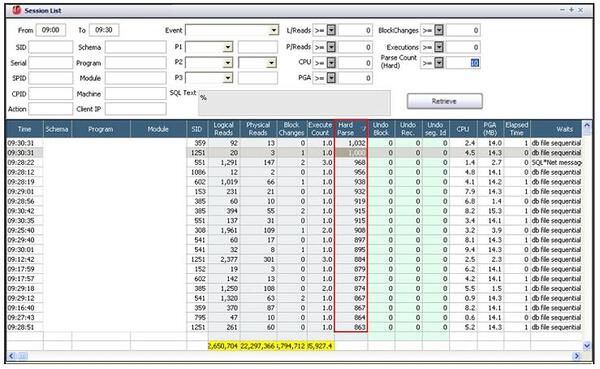Click in the SQL Text area

(294, 103)
